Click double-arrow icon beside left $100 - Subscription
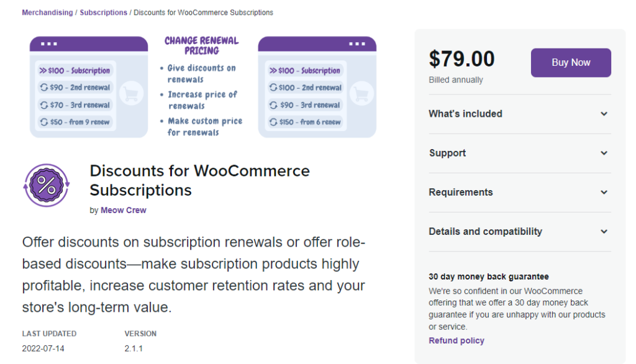The height and width of the screenshot is (364, 636). [43, 71]
